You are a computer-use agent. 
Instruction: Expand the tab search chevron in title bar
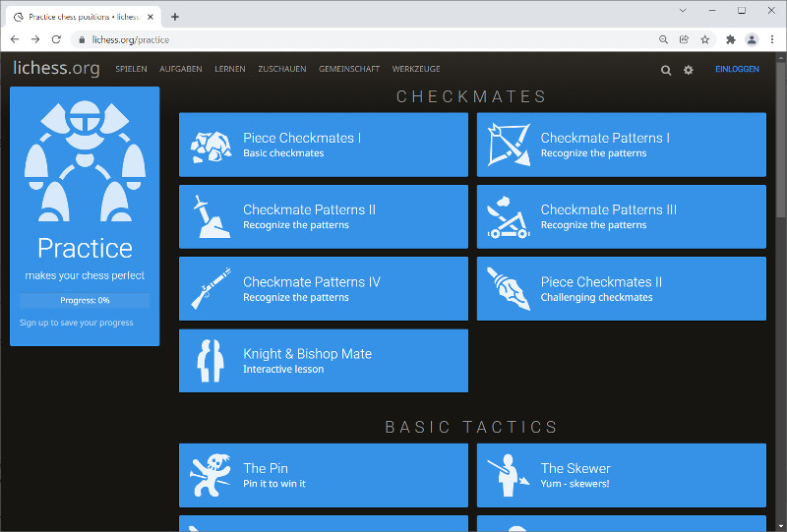(683, 11)
